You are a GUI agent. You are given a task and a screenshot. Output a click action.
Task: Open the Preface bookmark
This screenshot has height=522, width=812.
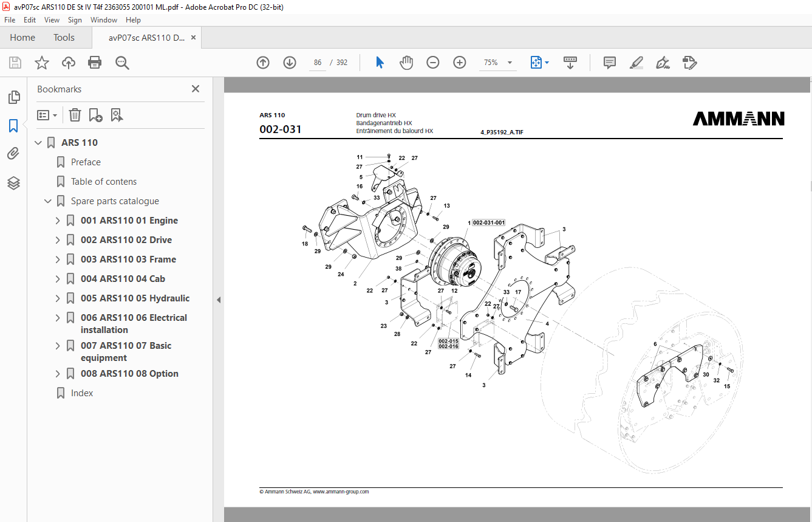click(x=86, y=162)
